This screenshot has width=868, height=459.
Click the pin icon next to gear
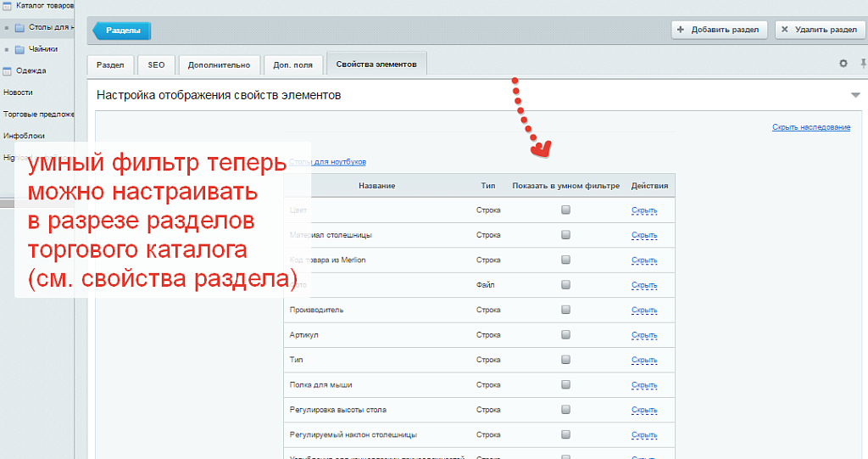pyautogui.click(x=863, y=64)
